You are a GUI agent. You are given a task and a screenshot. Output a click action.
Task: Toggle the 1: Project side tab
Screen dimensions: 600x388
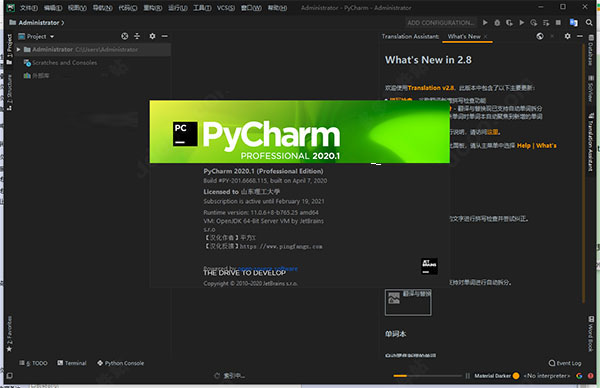[10, 49]
